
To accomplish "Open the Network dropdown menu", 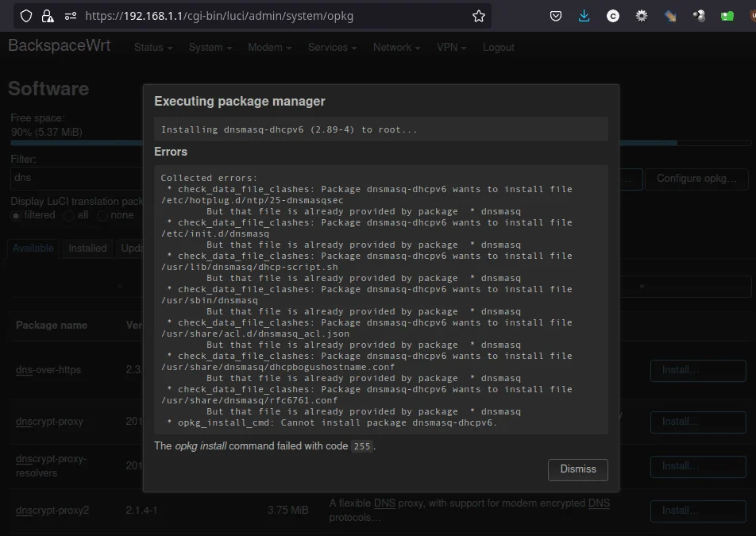I will [x=396, y=47].
